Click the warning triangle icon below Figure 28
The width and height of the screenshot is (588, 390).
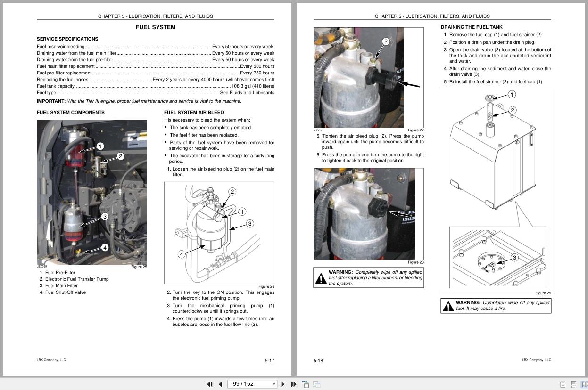321,278
